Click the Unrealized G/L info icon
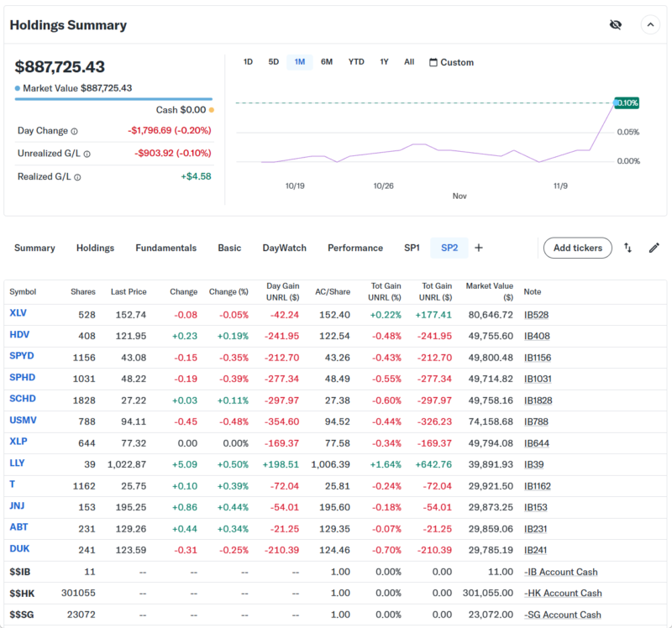Screen dimensions: 672x628 tap(87, 154)
